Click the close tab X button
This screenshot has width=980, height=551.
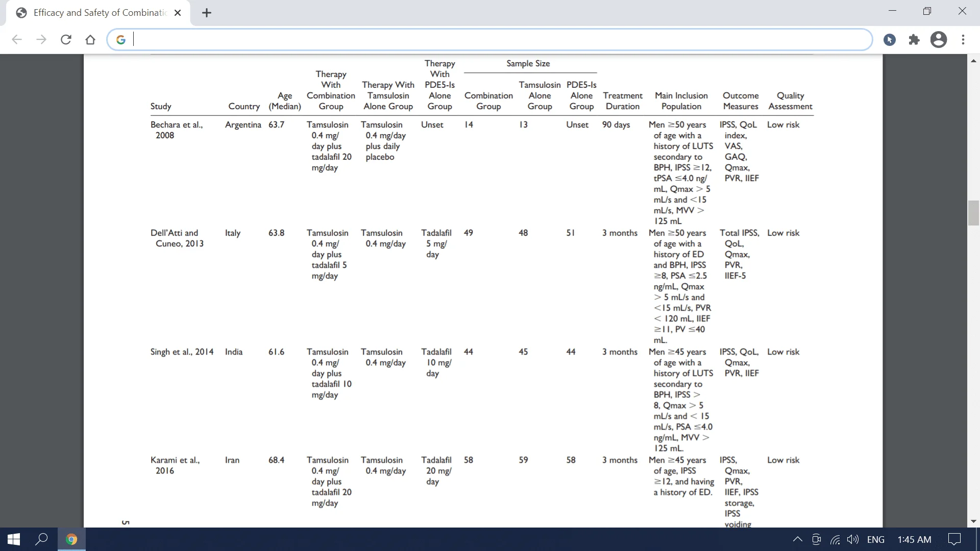[177, 12]
